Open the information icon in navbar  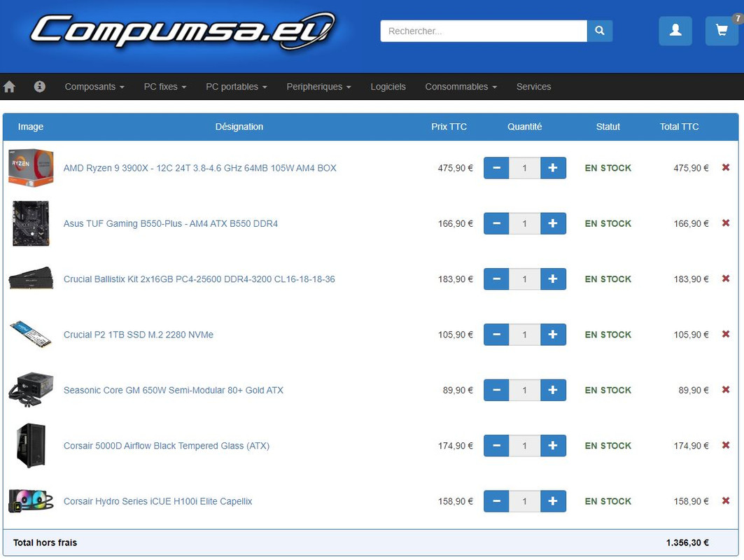click(x=40, y=86)
